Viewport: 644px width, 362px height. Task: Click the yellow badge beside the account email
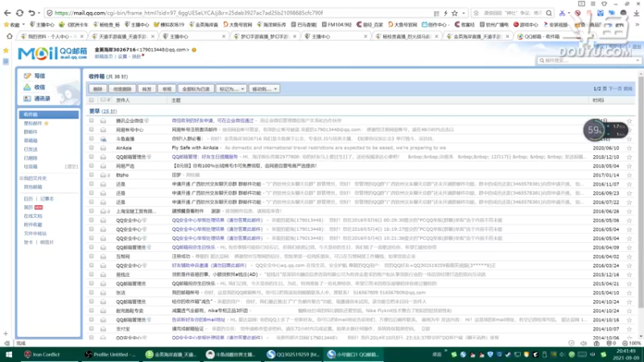pyautogui.click(x=194, y=50)
